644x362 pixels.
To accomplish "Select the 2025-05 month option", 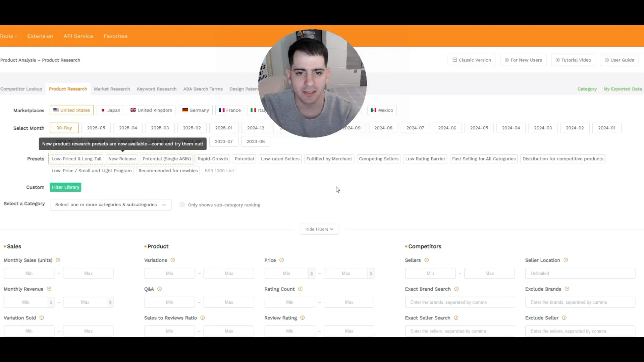I will (96, 128).
